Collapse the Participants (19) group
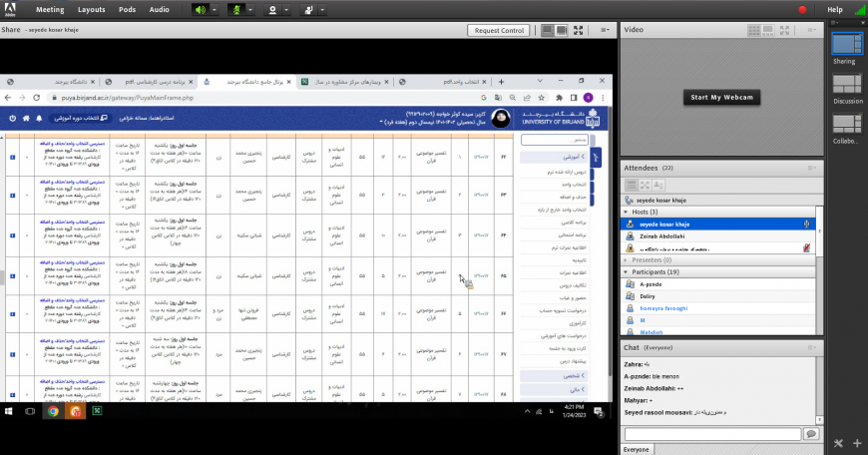This screenshot has height=455, width=868. click(627, 271)
